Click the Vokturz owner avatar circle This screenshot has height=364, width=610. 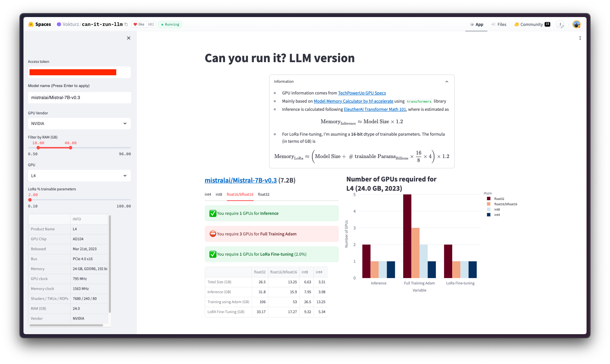(59, 25)
